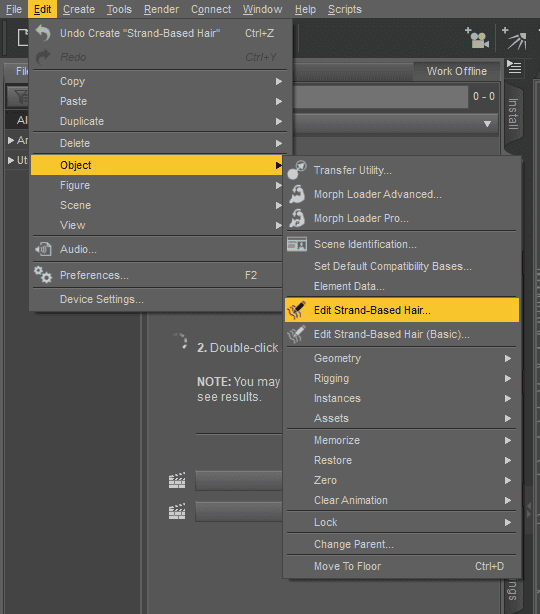Expand the Zero submenu
The image size is (540, 614).
point(402,480)
